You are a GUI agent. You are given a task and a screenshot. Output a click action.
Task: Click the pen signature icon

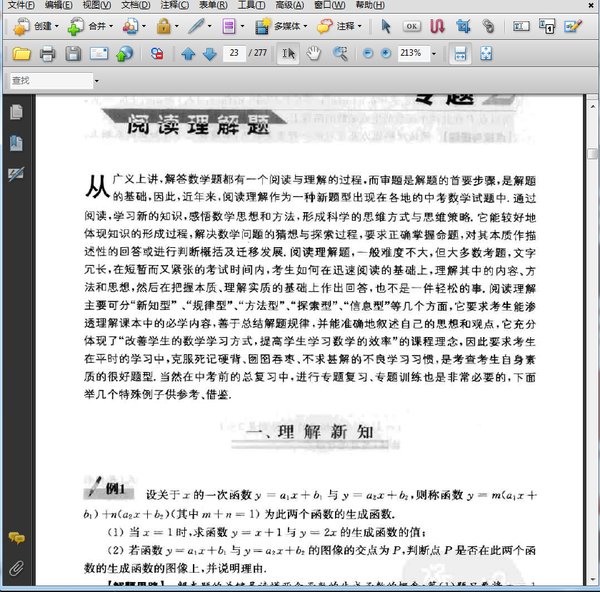[196, 26]
